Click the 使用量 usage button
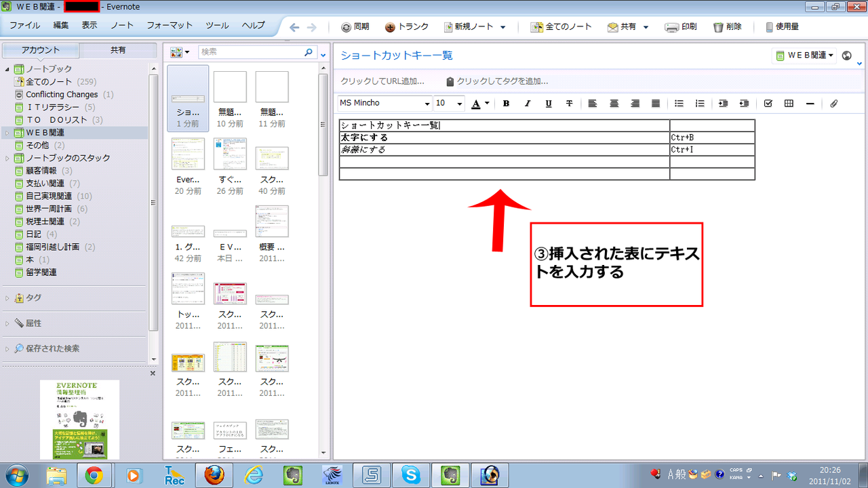868x488 pixels. pyautogui.click(x=781, y=27)
